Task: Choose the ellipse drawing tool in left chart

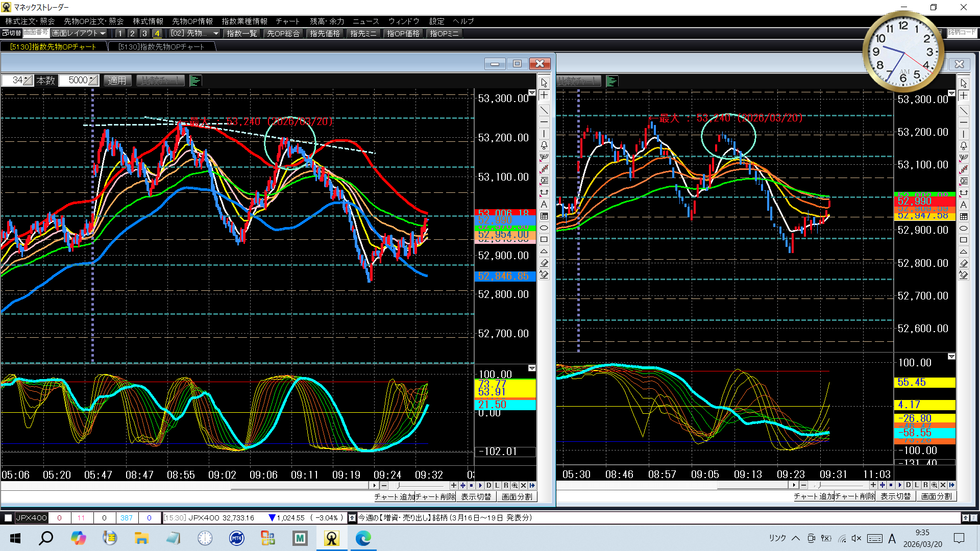Action: click(544, 228)
